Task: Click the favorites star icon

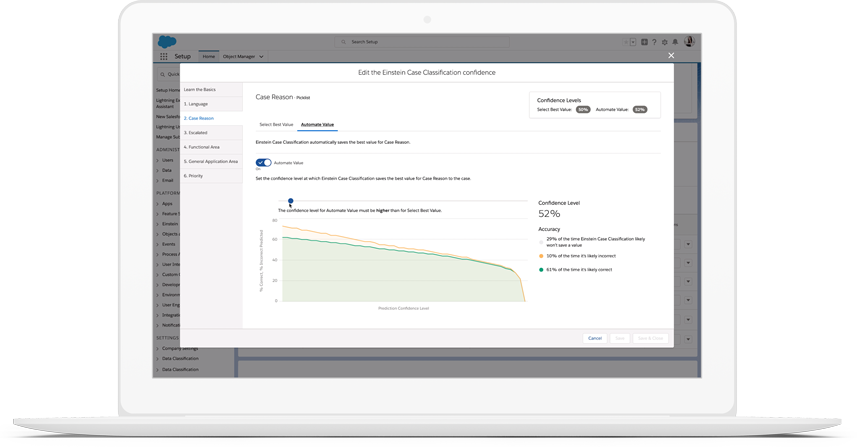Action: coord(626,42)
